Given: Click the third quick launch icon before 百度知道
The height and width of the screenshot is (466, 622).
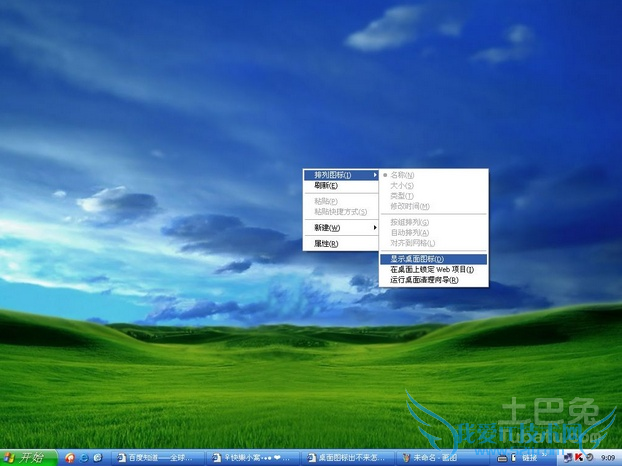Looking at the screenshot, I should (98, 458).
